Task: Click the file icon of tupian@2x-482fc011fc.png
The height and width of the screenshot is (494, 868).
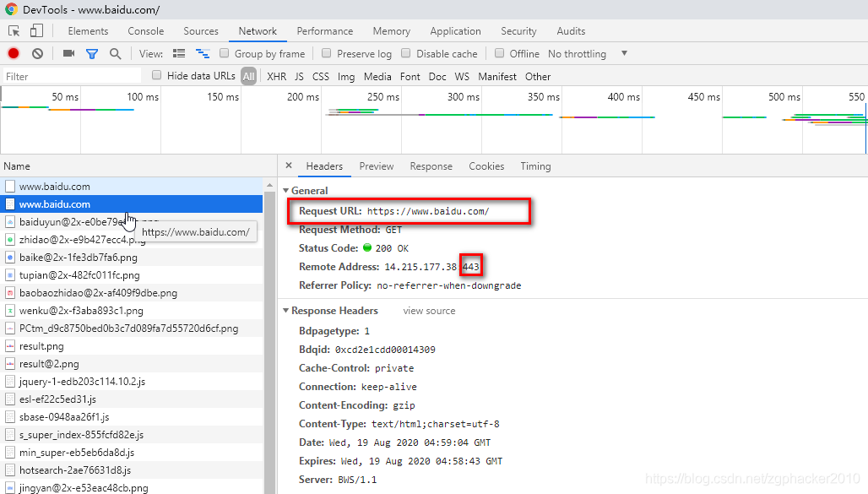Action: tap(10, 275)
